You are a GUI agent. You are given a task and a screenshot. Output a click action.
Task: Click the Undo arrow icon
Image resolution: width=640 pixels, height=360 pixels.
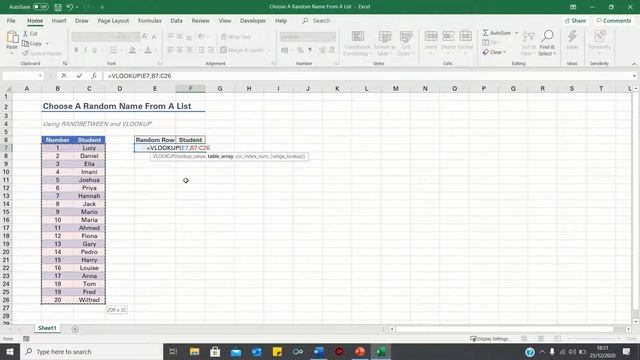(70, 7)
